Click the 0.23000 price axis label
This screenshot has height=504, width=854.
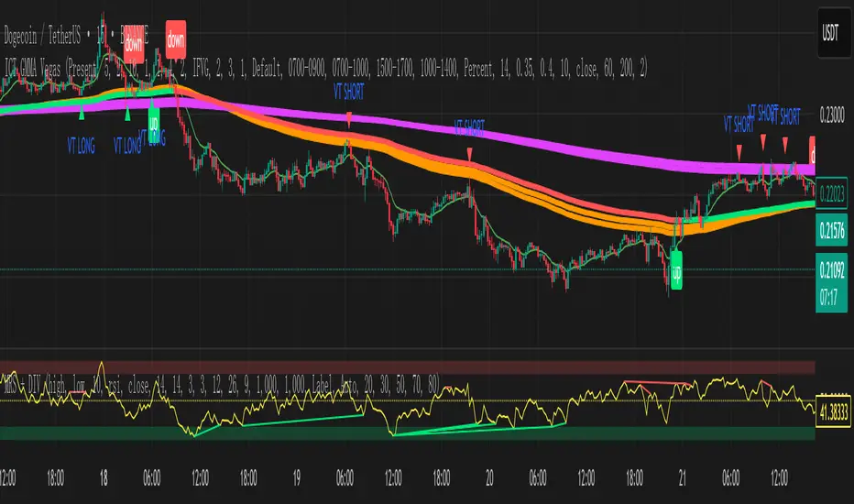pyautogui.click(x=832, y=115)
